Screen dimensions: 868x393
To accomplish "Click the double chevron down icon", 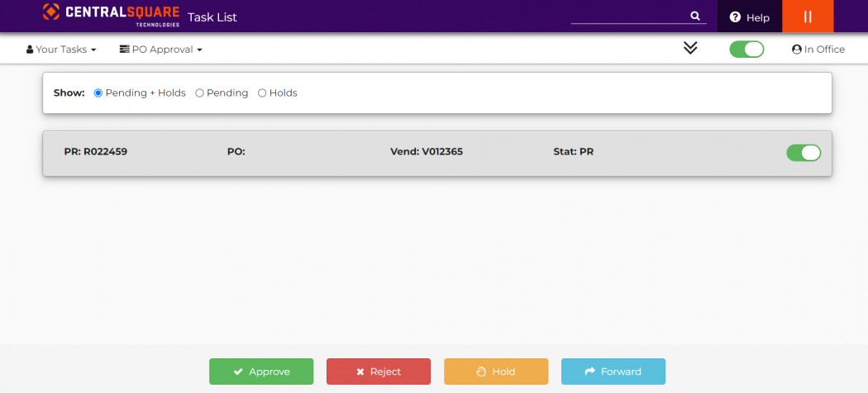I will pyautogui.click(x=690, y=48).
